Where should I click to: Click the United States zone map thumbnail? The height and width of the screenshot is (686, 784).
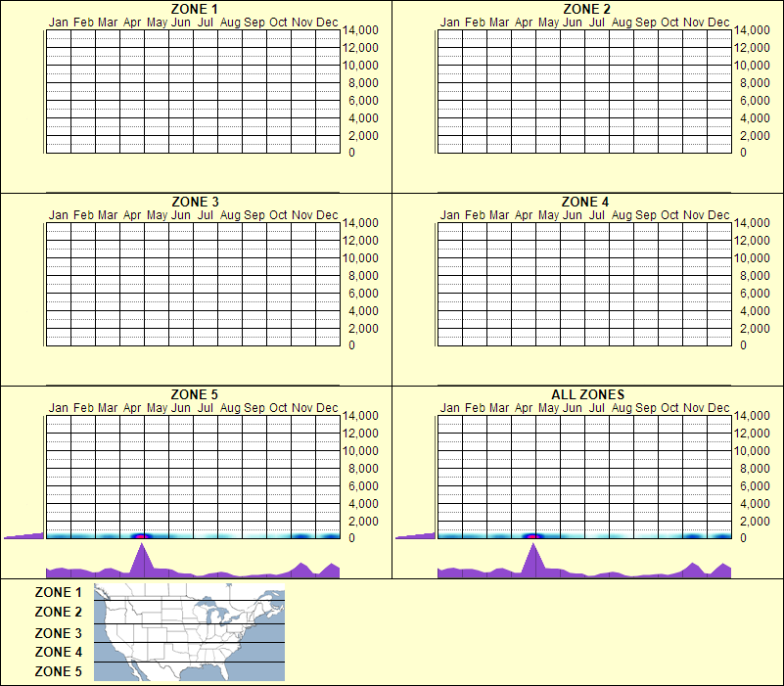[x=189, y=632]
